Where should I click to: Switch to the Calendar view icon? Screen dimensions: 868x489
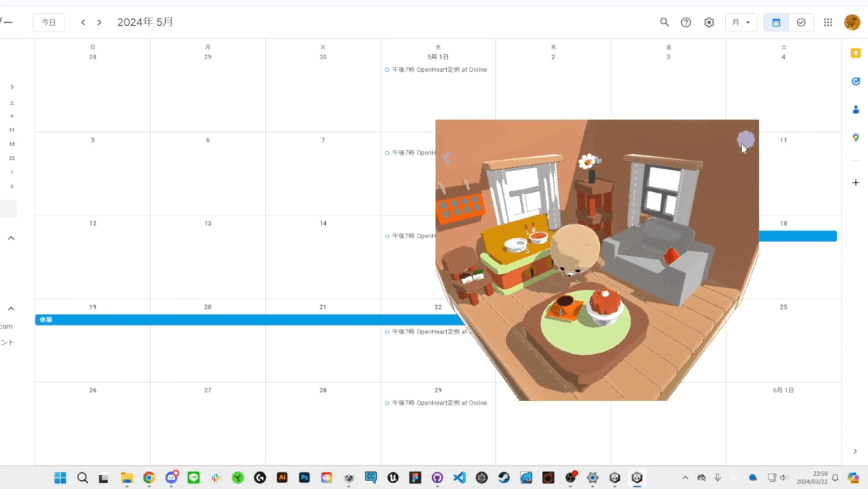(776, 22)
